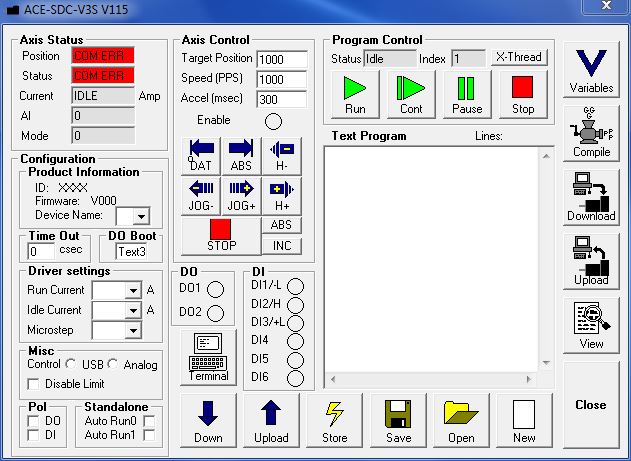Click the JOG+ motion button
Screen dimensions: 631x461
241,193
